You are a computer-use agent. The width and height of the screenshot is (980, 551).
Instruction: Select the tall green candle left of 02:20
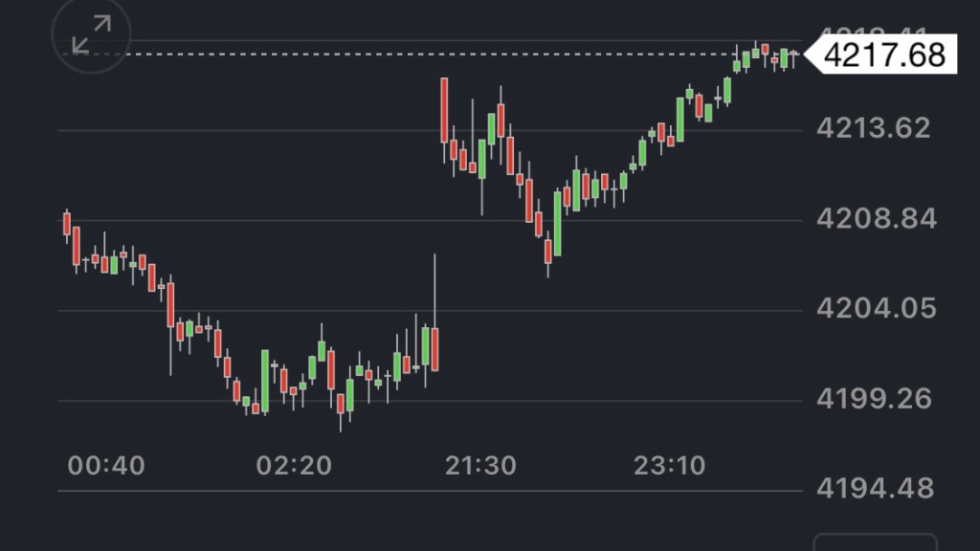[x=264, y=380]
